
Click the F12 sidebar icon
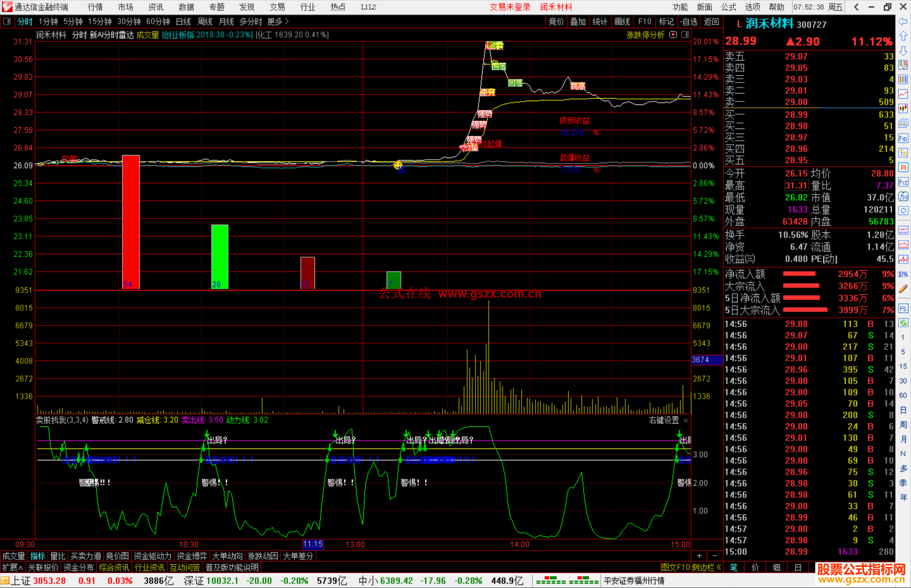903,182
